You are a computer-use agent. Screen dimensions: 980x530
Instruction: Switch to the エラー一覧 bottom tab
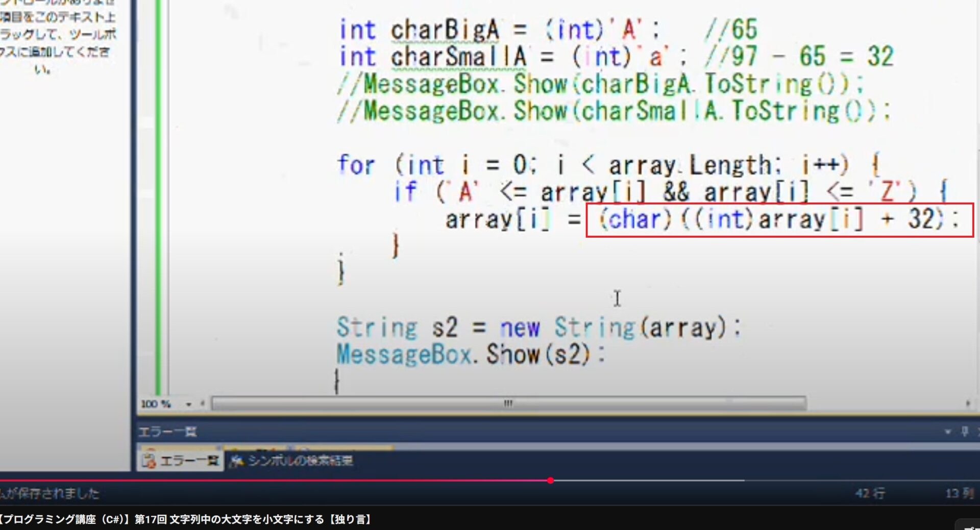click(181, 461)
